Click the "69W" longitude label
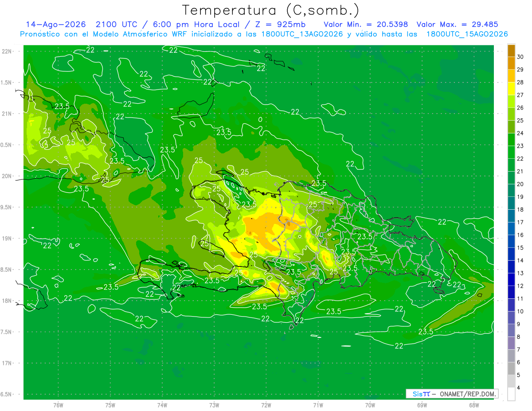532x411 pixels. pyautogui.click(x=422, y=405)
